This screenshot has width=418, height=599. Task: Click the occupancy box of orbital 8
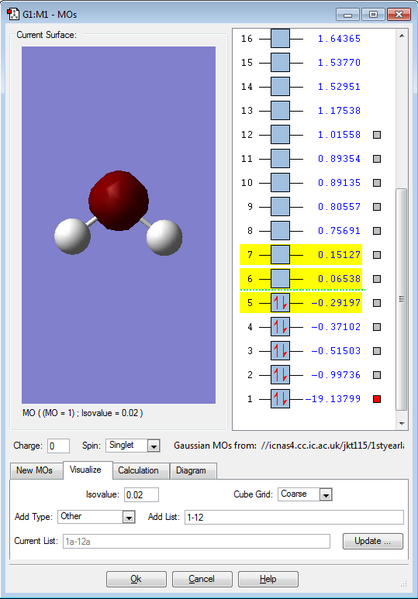pyautogui.click(x=280, y=231)
